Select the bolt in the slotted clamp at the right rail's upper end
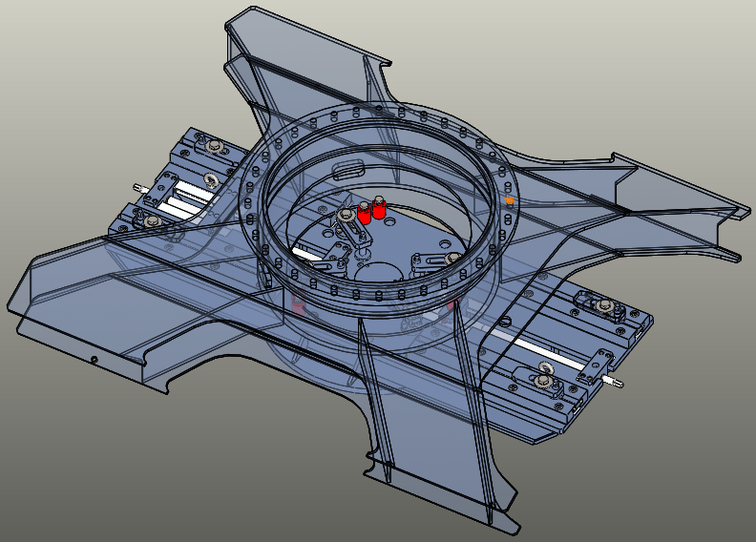Viewport: 756px width, 542px height. pos(603,304)
